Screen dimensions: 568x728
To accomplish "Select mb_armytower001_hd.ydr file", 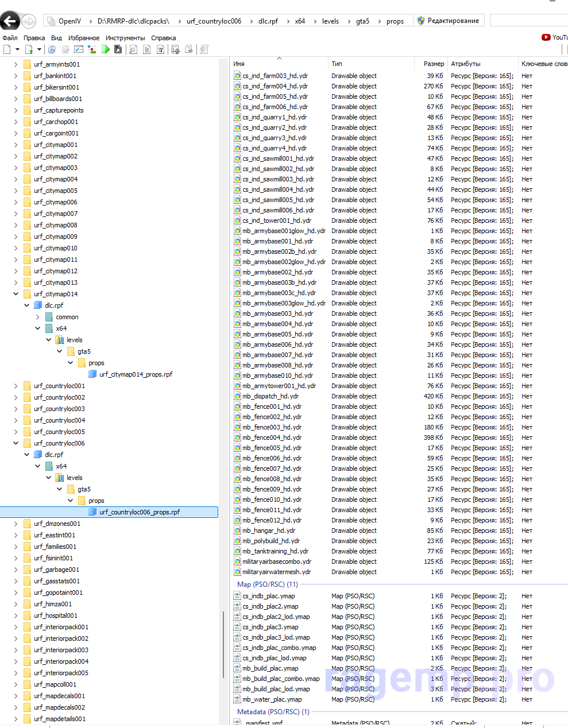I will tap(279, 386).
